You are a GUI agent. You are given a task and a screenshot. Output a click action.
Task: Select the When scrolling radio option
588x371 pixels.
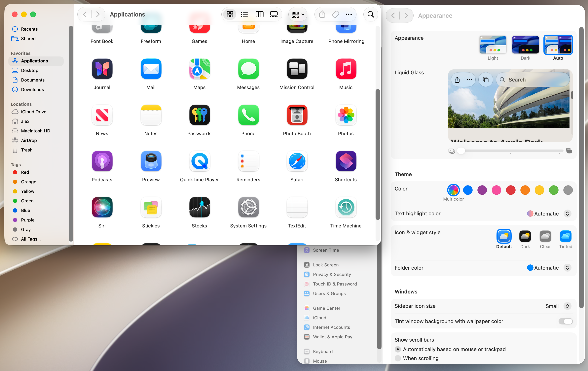[398, 358]
